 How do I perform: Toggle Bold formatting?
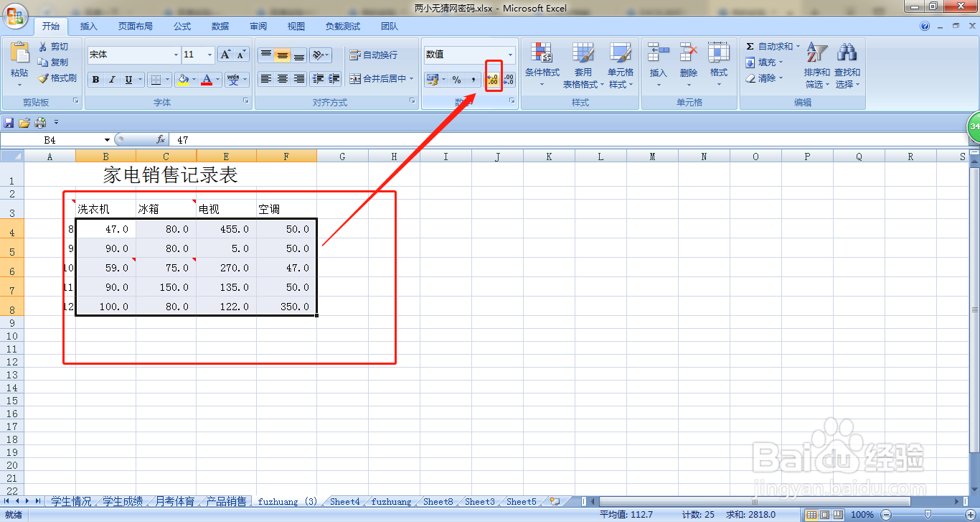(95, 80)
